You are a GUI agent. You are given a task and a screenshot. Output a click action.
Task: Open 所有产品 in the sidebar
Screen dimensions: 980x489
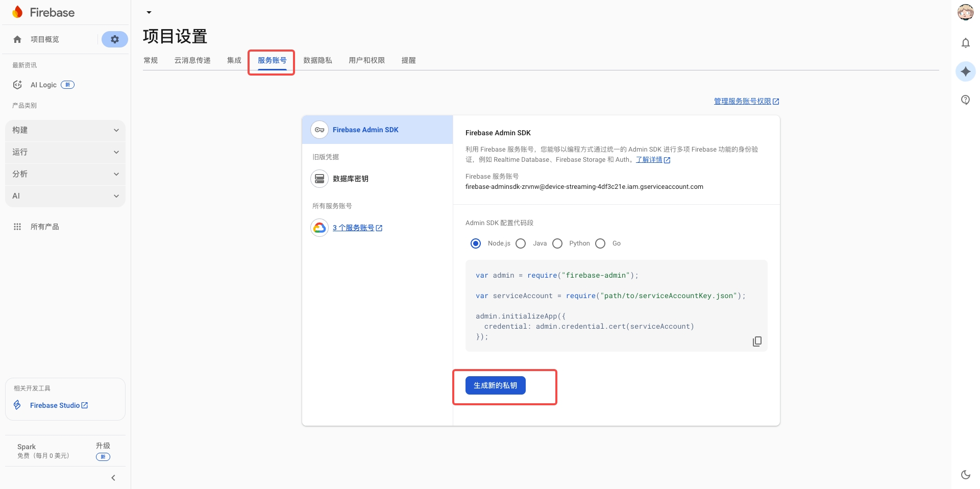point(44,227)
